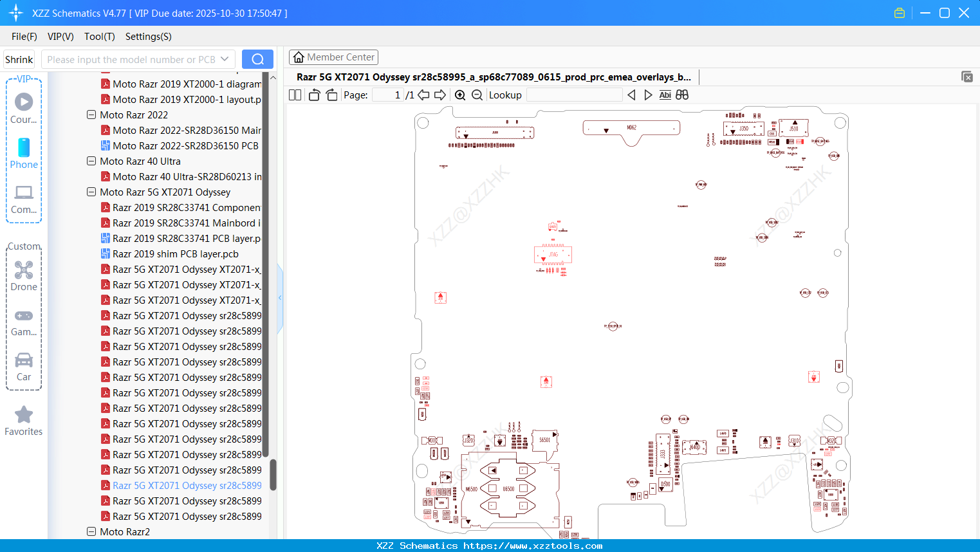
Task: Open the Member Center
Action: [x=333, y=57]
